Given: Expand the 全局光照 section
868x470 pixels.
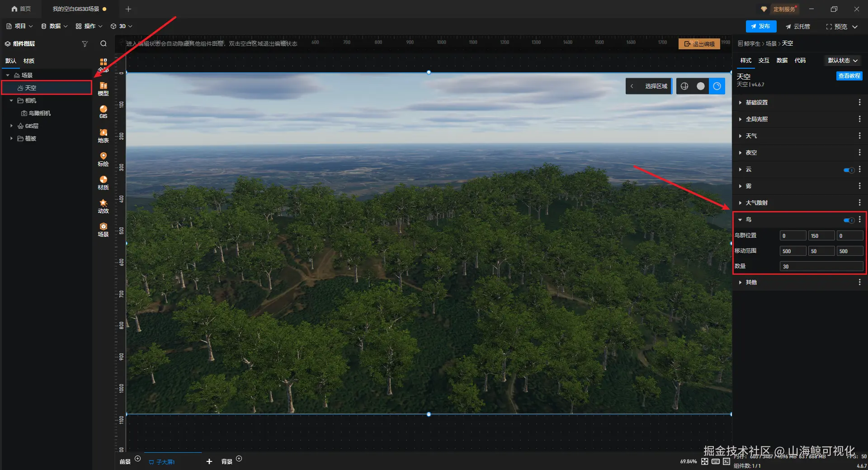Looking at the screenshot, I should click(740, 119).
